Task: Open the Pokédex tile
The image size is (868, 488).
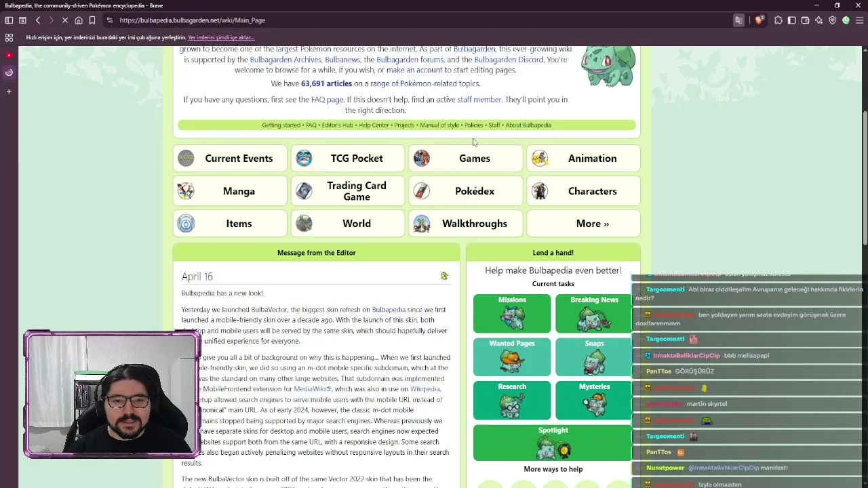Action: coord(466,191)
